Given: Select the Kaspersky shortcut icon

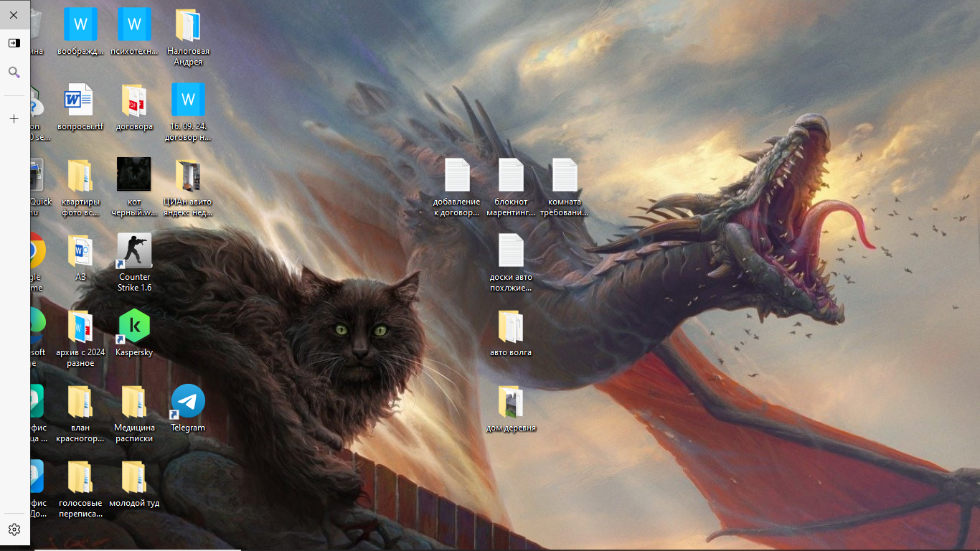Looking at the screenshot, I should click(134, 326).
